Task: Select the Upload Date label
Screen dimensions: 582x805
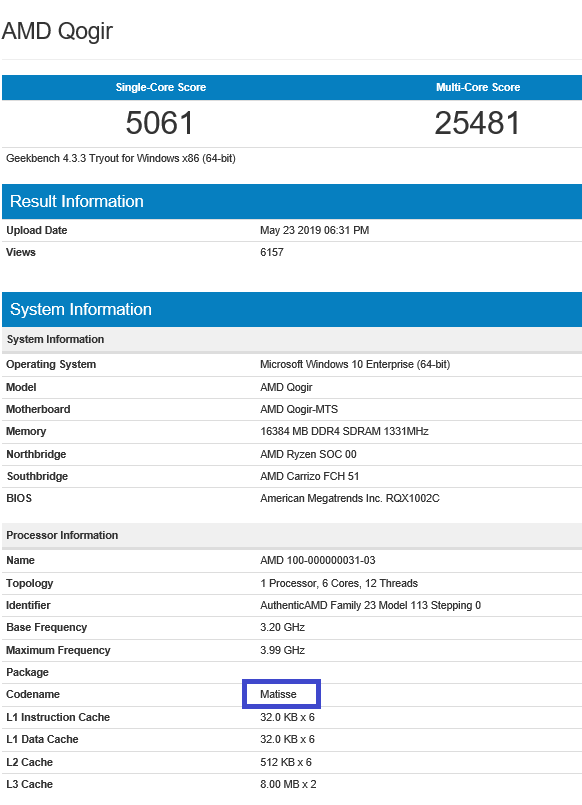Action: click(36, 231)
